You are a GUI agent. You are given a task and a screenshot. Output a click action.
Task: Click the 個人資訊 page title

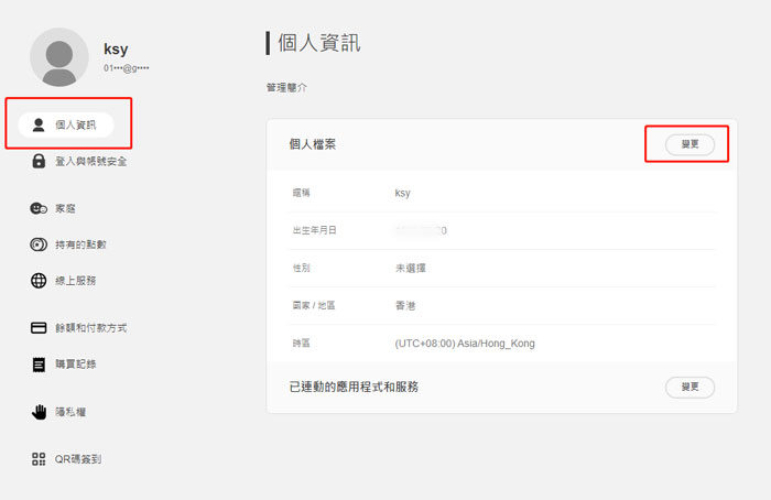(320, 43)
